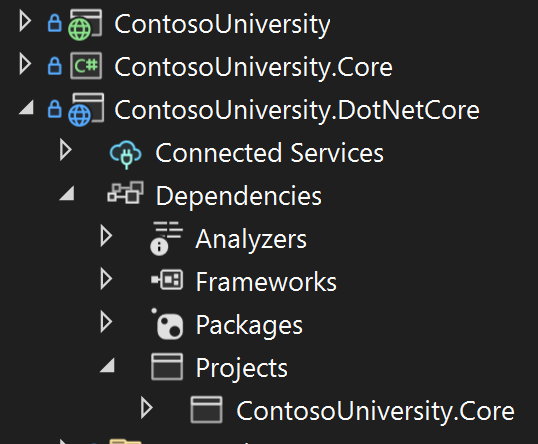This screenshot has width=538, height=444.
Task: Expand the ContosoUniversity project node
Action: (x=25, y=21)
